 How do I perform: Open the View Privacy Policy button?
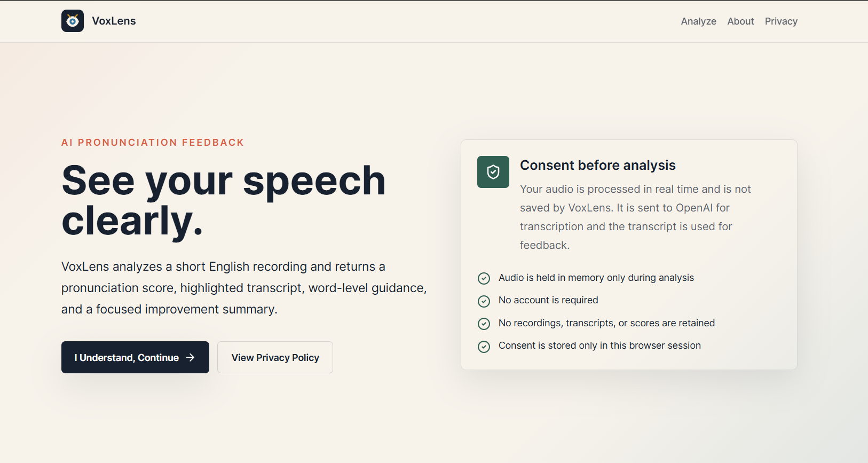[275, 357]
